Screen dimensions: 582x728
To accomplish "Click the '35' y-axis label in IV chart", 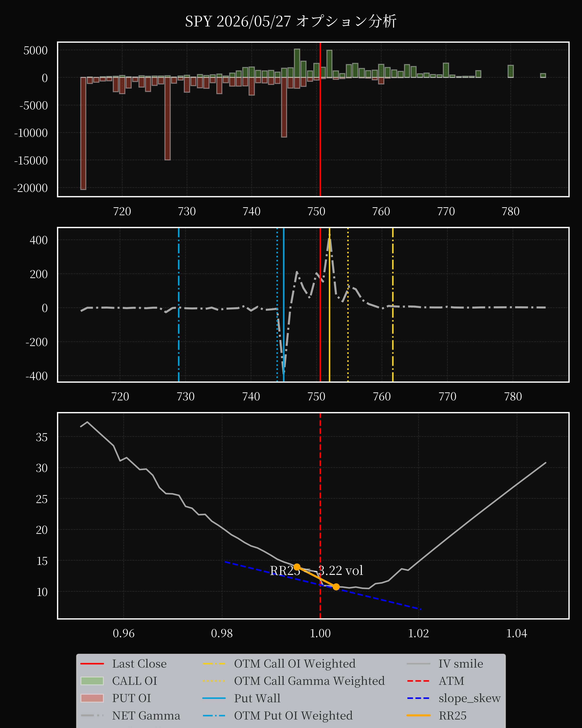I will coord(42,437).
